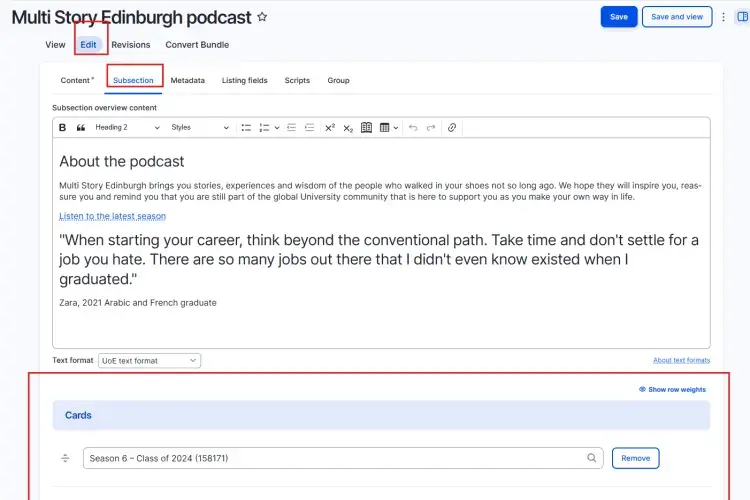
Task: Open the Styles dropdown
Action: [199, 128]
